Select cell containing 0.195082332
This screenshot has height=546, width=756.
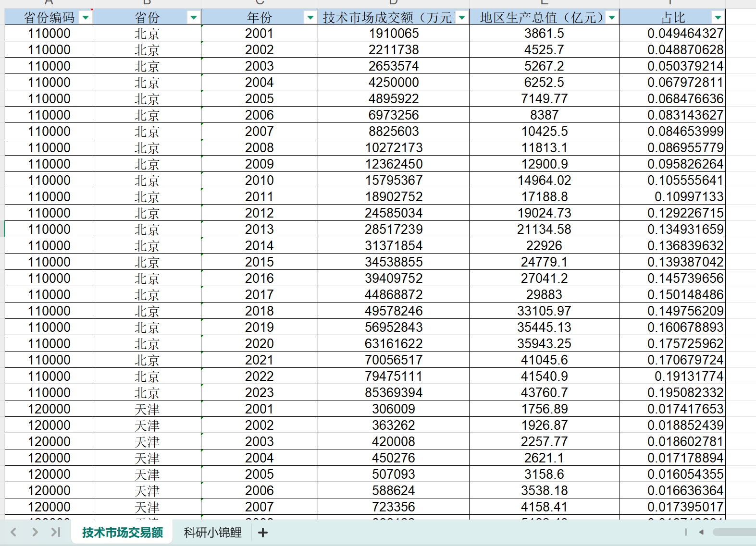tap(672, 392)
